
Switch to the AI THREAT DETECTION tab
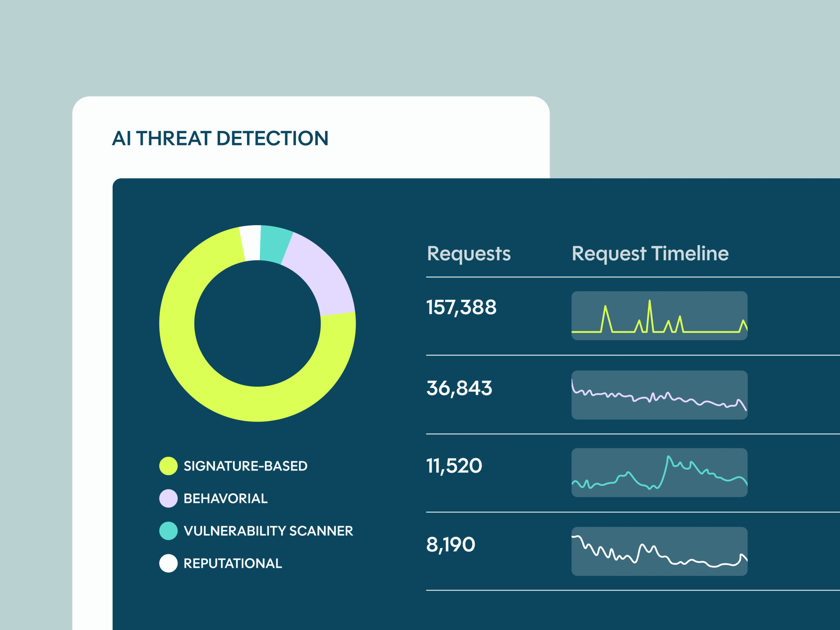[x=220, y=138]
